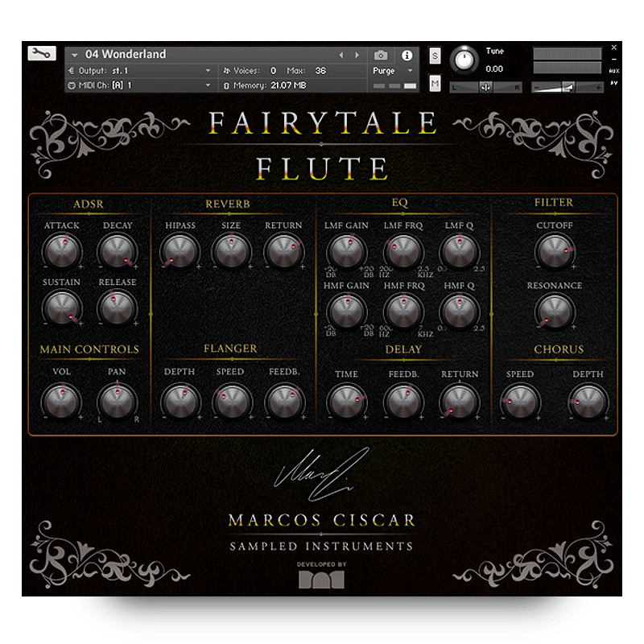Open instrument options with the wrench icon
The height and width of the screenshot is (644, 644).
[x=40, y=54]
